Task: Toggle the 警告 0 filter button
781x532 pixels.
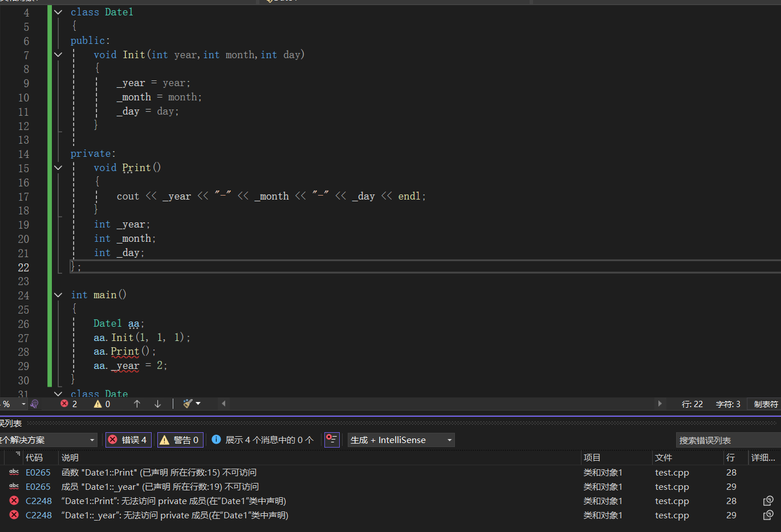Action: point(180,440)
